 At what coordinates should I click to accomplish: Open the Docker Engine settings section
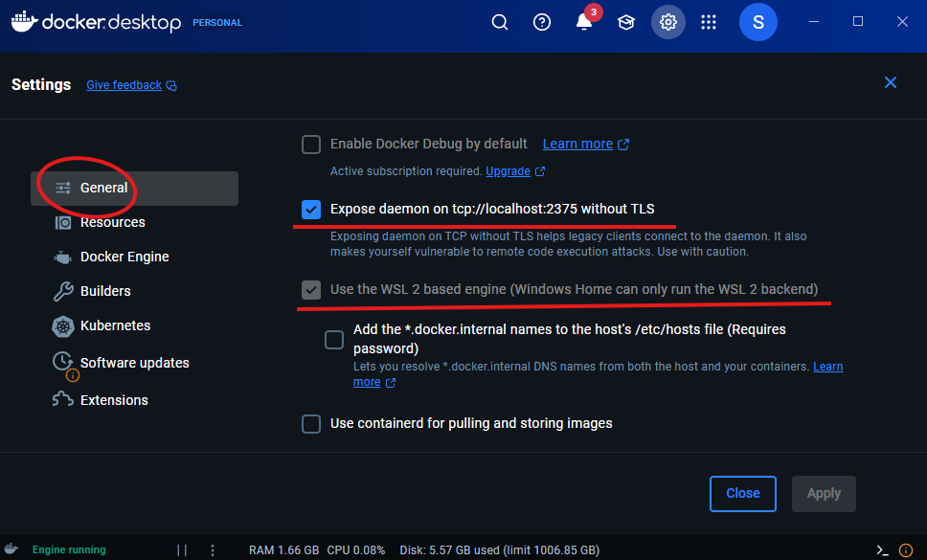tap(124, 257)
